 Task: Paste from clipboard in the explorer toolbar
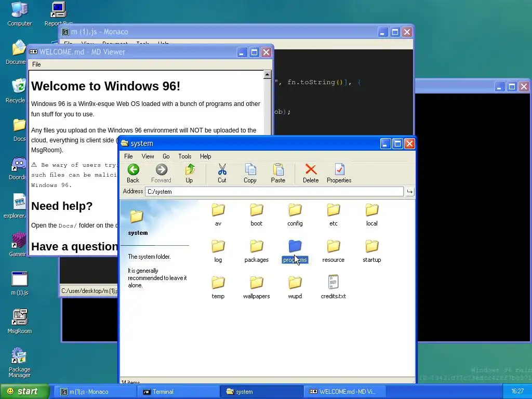(x=278, y=174)
